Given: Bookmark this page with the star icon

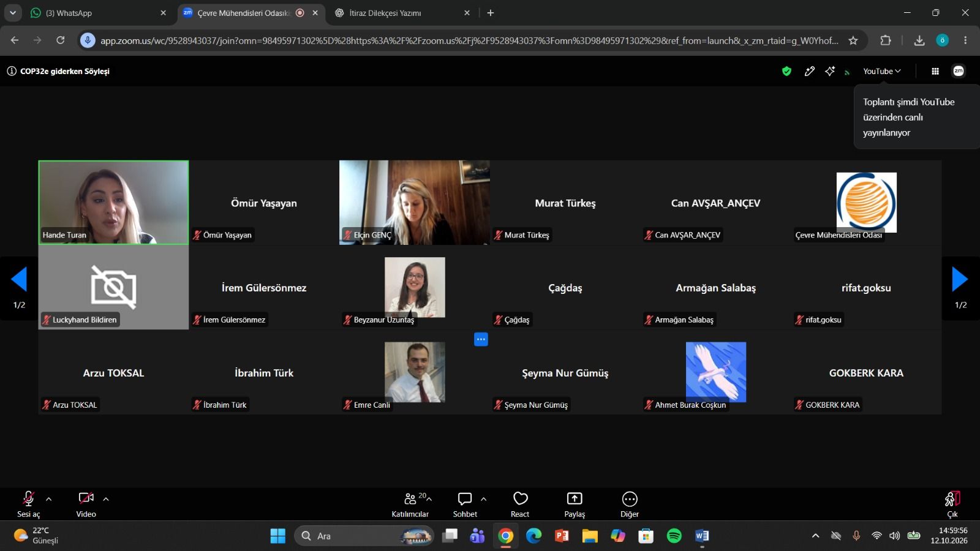Looking at the screenshot, I should pos(853,40).
